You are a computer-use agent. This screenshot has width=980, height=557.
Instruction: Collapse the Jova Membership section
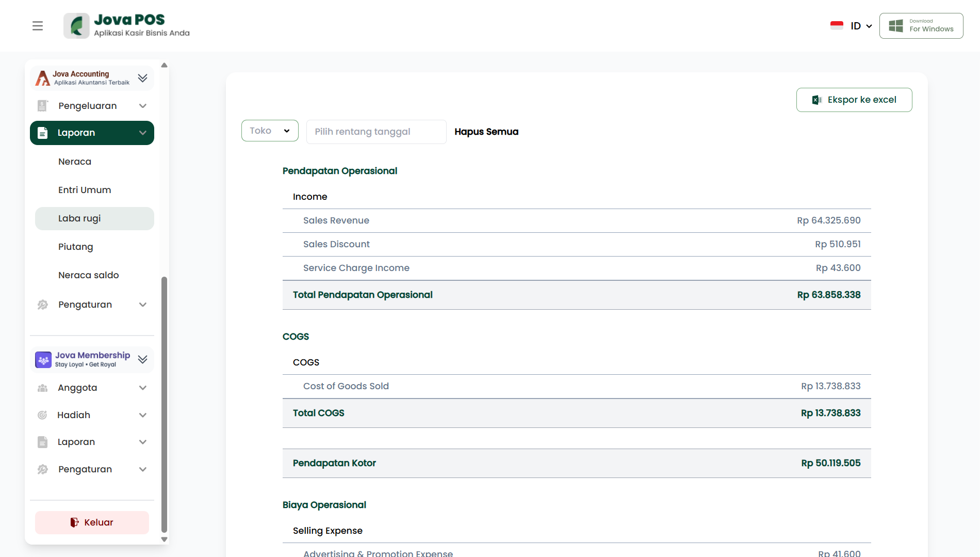143,359
